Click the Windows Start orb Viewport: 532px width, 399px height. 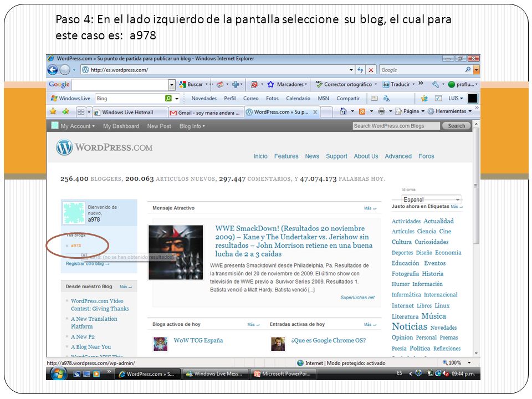click(58, 374)
